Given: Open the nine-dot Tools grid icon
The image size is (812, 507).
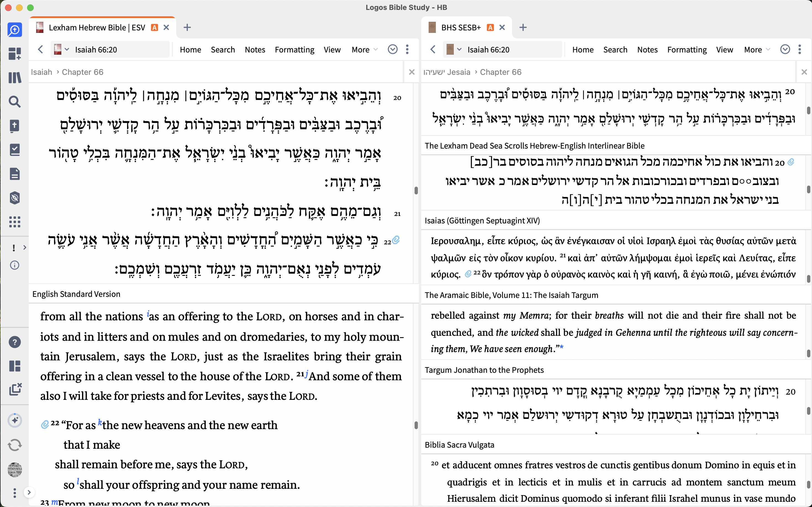Looking at the screenshot, I should pyautogui.click(x=14, y=222).
